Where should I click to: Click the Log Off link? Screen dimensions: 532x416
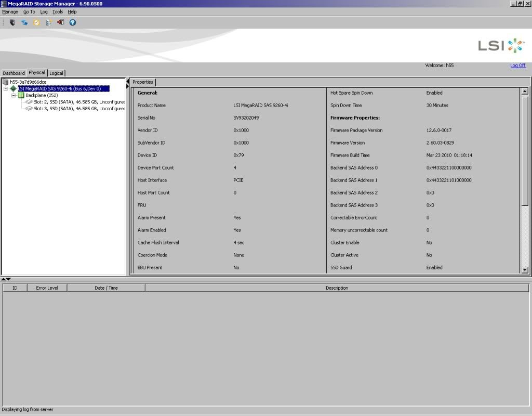pyautogui.click(x=518, y=66)
